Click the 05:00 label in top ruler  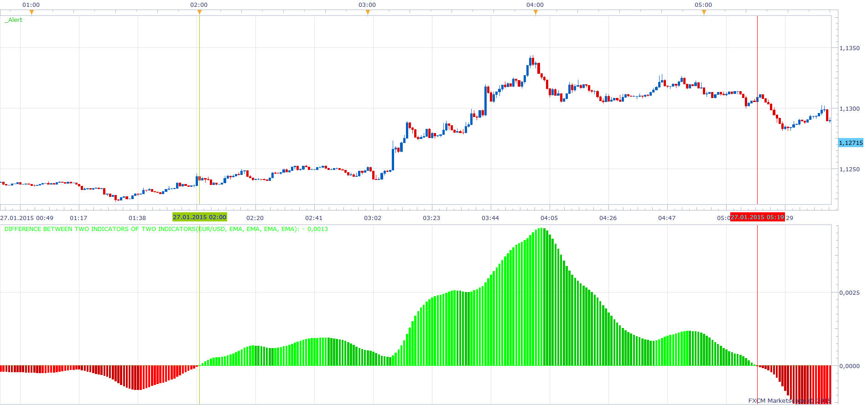coord(703,5)
